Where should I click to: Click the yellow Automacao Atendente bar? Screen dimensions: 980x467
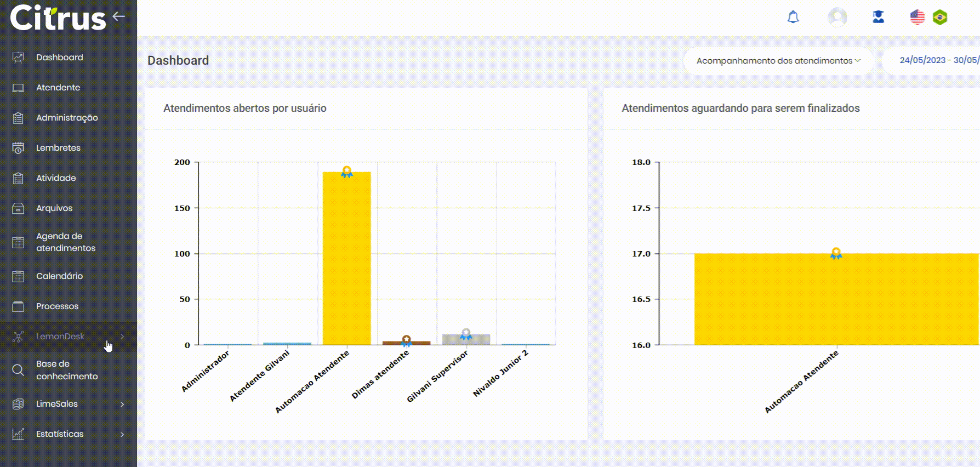point(346,258)
